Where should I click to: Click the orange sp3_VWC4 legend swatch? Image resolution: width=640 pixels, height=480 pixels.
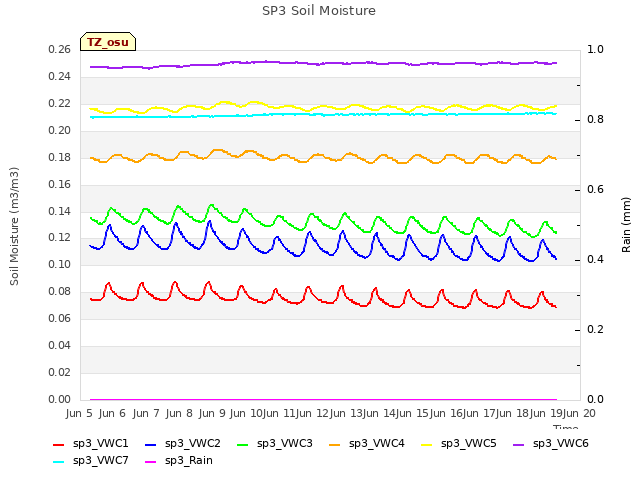(335, 444)
